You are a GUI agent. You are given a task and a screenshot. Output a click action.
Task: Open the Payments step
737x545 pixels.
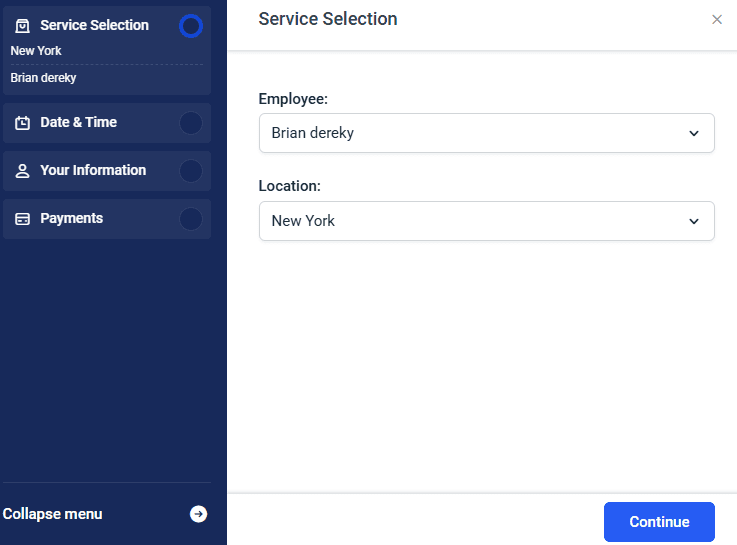[x=107, y=219]
